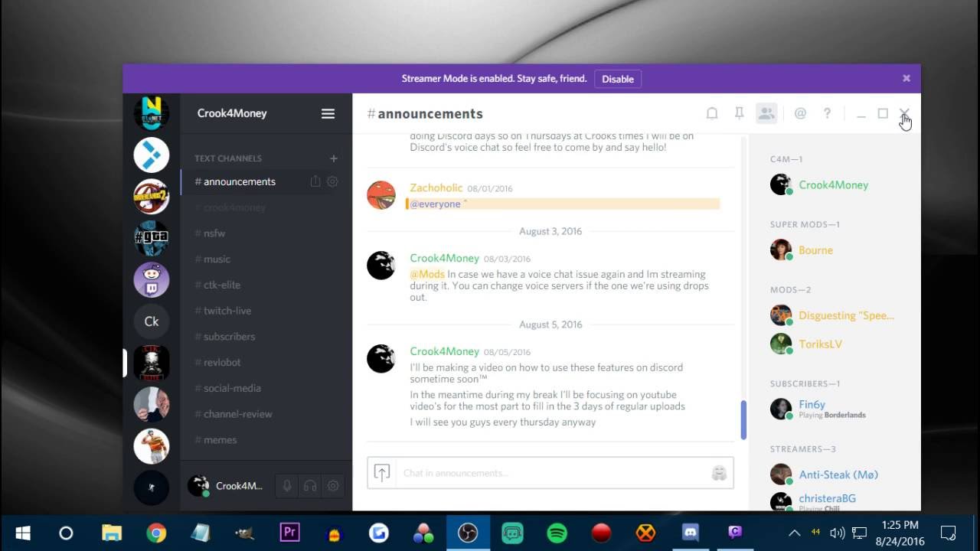980x551 pixels.
Task: Open Spotify from the taskbar
Action: 557,533
